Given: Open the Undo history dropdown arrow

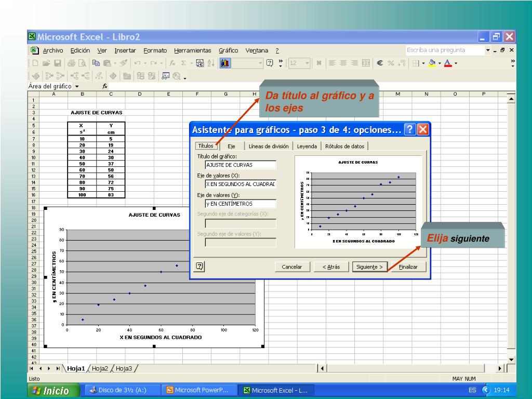Looking at the screenshot, I should [x=145, y=63].
